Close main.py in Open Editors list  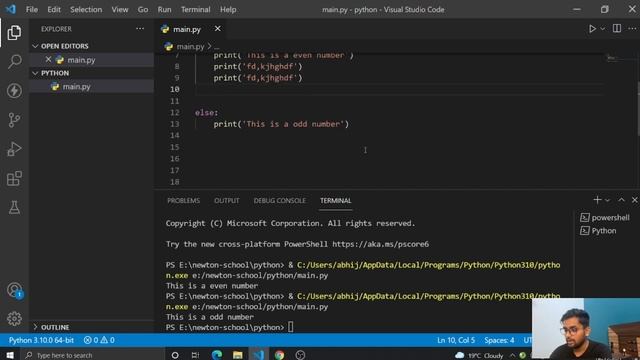point(48,60)
